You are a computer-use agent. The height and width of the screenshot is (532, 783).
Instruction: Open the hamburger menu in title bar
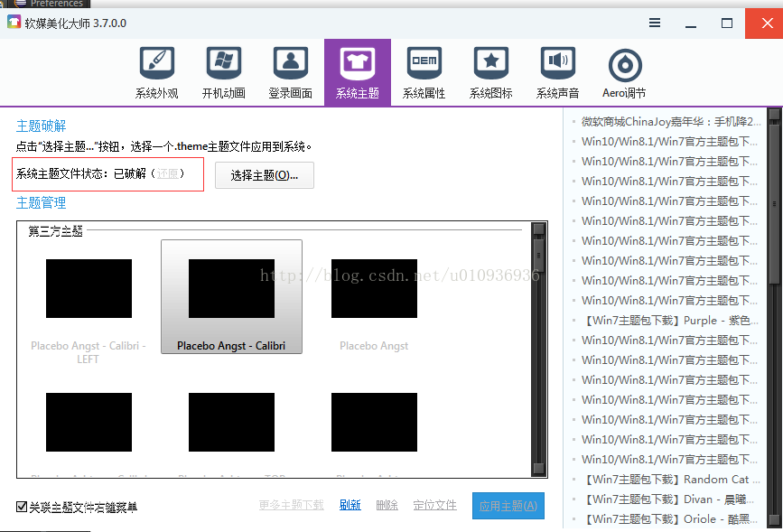tap(655, 23)
